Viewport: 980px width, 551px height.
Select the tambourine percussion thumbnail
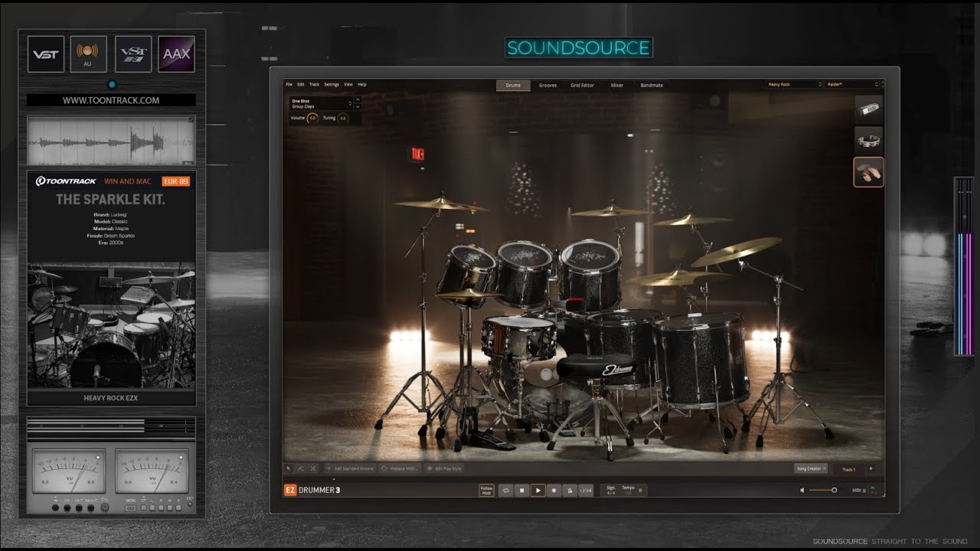[869, 141]
